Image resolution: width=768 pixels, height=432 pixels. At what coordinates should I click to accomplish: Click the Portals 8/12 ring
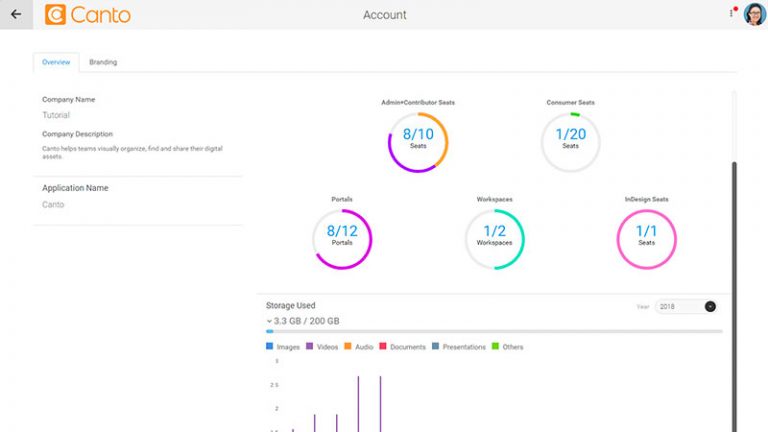(x=342, y=239)
